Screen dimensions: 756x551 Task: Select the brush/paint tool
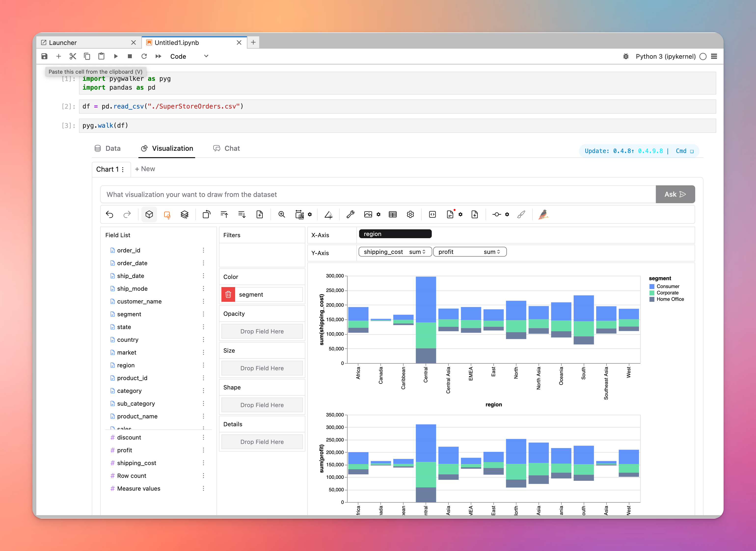(x=521, y=214)
